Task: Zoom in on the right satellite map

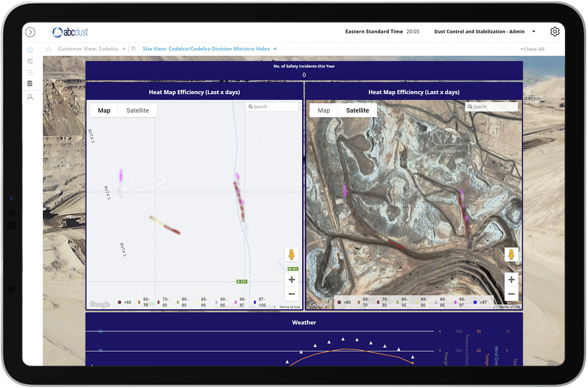Action: tap(512, 280)
